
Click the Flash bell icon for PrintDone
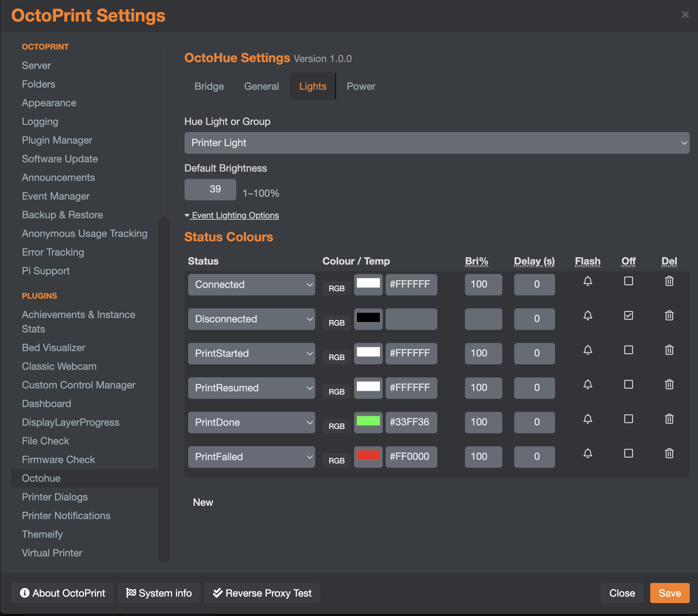(587, 419)
